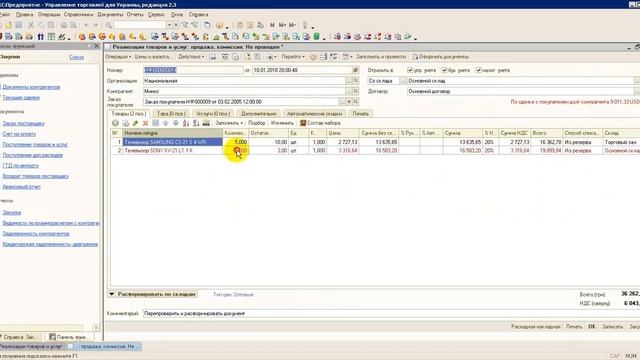The height and width of the screenshot is (360, 640).
Task: Click the move row up arrow icon
Action: point(166,123)
